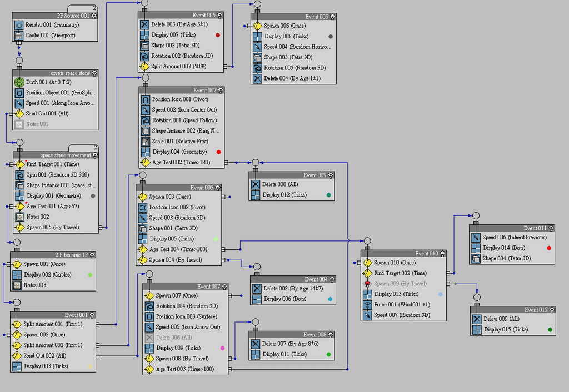The height and width of the screenshot is (392, 569).
Task: Click the Display 001 Geometry icon
Action: pos(19,196)
